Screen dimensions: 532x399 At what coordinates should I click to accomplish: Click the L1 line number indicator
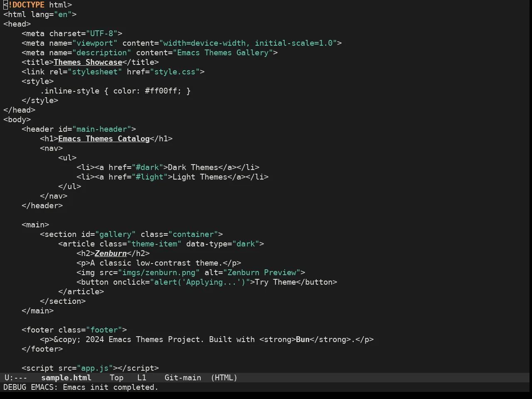coord(142,378)
